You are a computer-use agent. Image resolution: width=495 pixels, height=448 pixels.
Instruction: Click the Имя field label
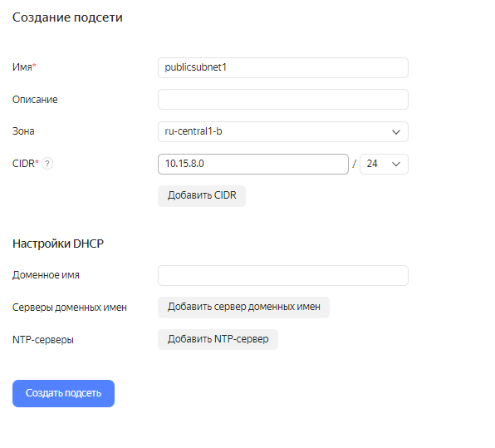pyautogui.click(x=24, y=67)
